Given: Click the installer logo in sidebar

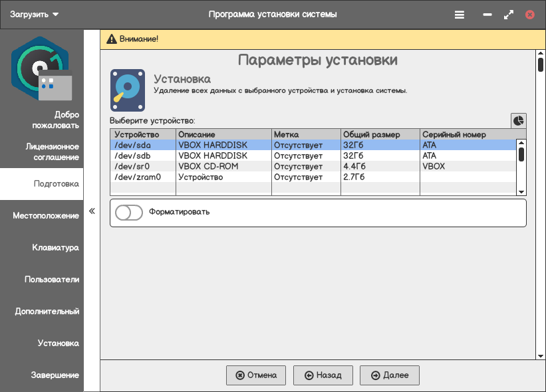Looking at the screenshot, I should pyautogui.click(x=41, y=68).
